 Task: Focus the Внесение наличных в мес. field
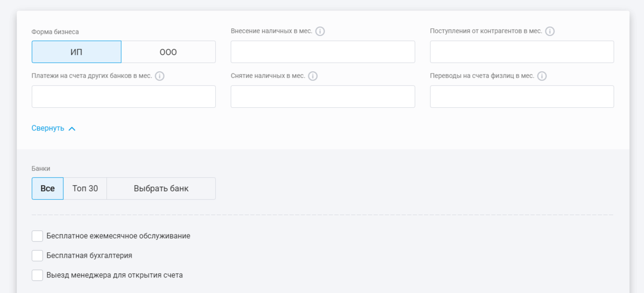(x=323, y=52)
